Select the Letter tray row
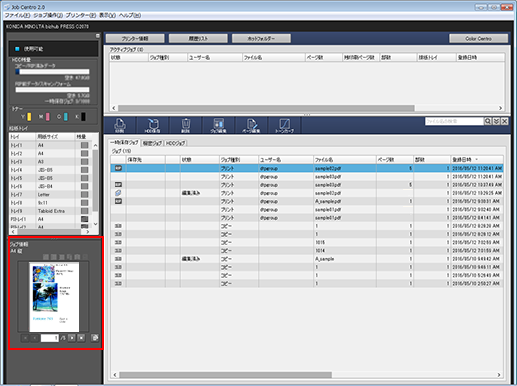The height and width of the screenshot is (386, 517). coord(50,195)
